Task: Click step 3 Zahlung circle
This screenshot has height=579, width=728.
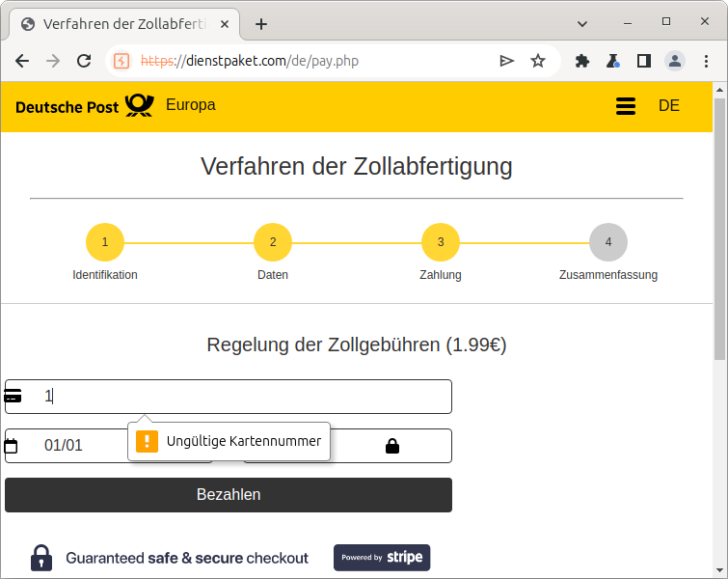Action: tap(441, 242)
